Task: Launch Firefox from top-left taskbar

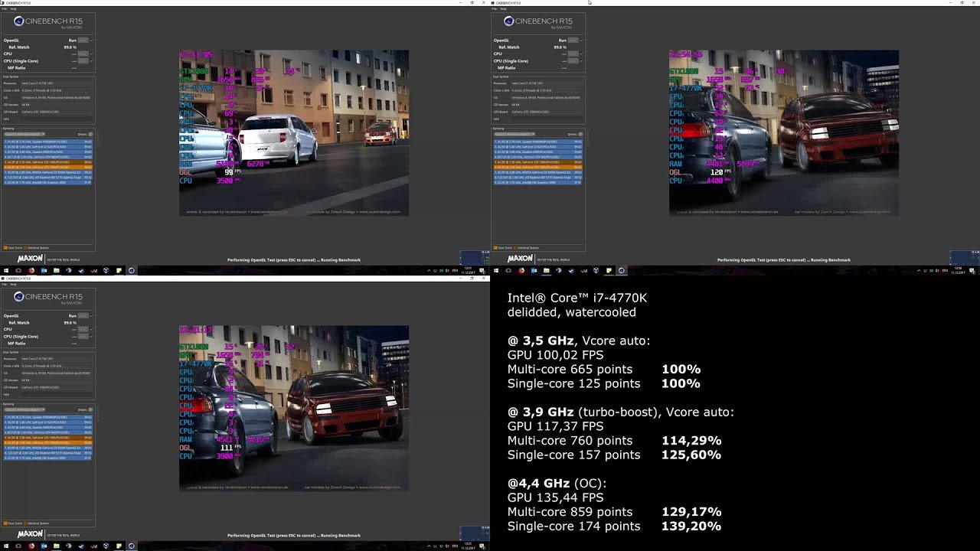Action: pos(31,270)
